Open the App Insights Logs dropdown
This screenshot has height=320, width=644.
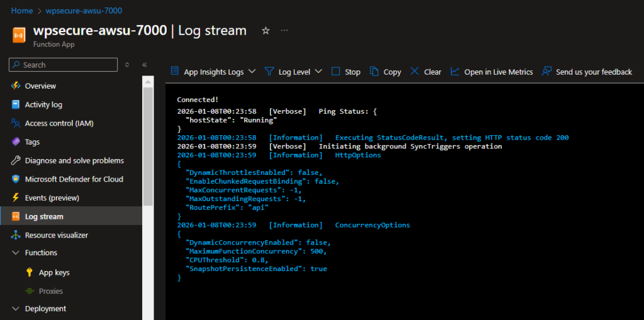213,72
